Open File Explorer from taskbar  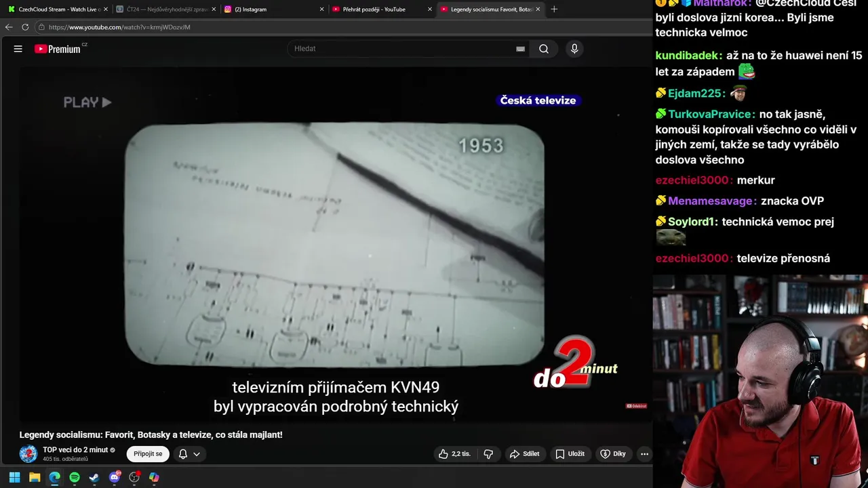tap(35, 477)
